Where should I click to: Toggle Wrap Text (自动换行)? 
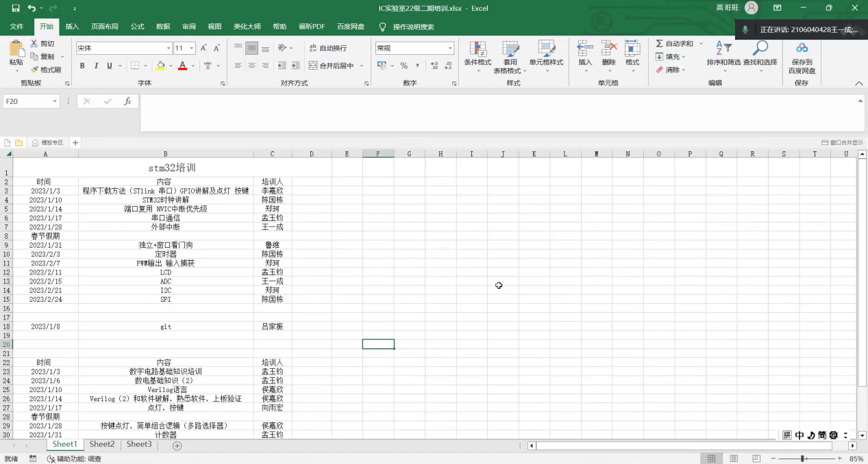(x=327, y=48)
